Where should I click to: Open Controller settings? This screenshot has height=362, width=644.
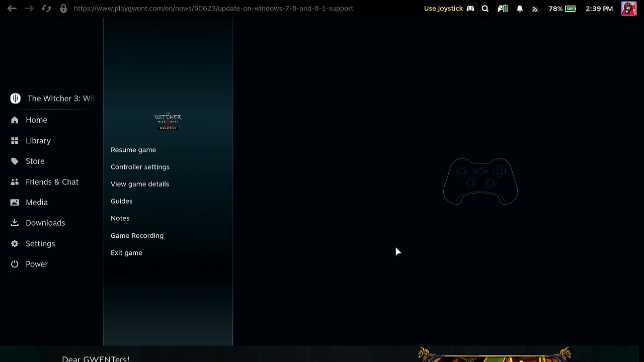point(140,167)
